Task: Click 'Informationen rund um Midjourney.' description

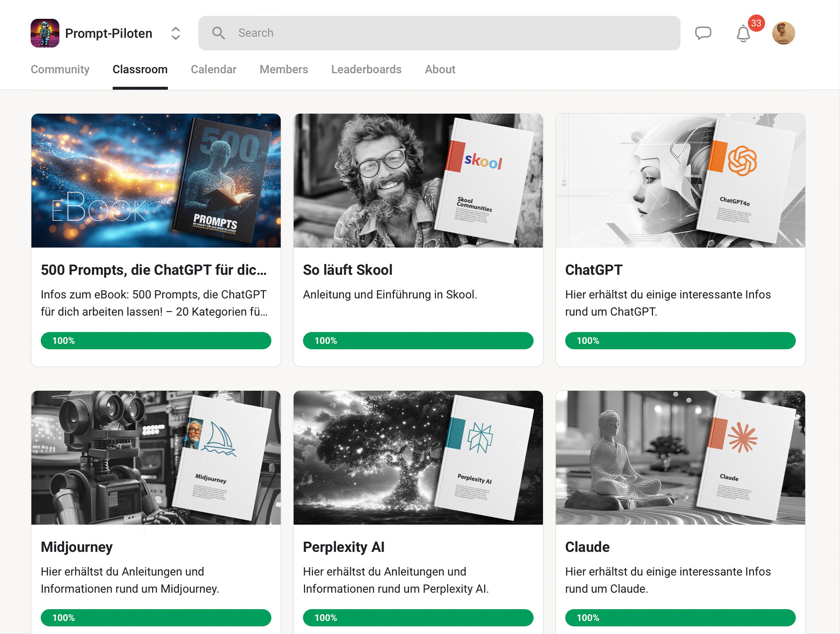Action: click(130, 589)
